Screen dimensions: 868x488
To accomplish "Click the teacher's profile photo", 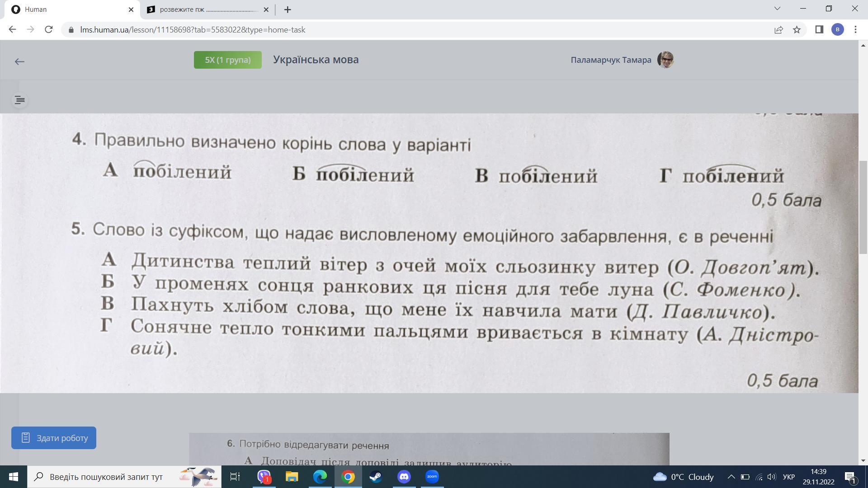I will coord(665,60).
